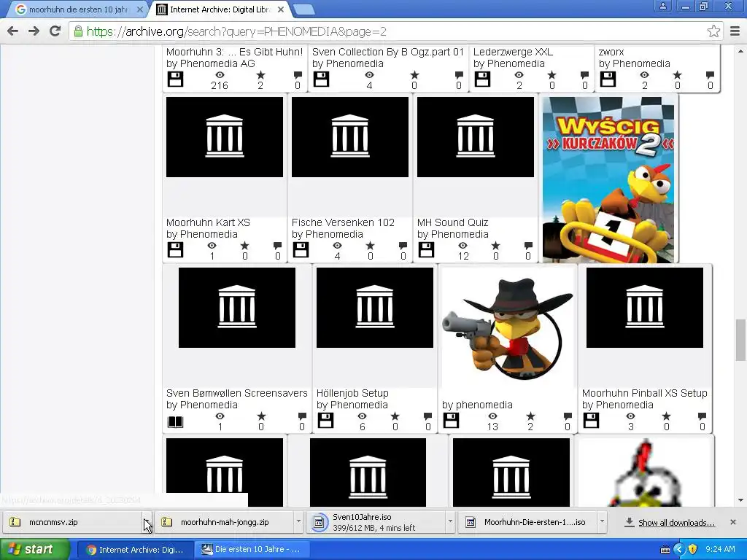Click the browser forward arrow

point(34,31)
